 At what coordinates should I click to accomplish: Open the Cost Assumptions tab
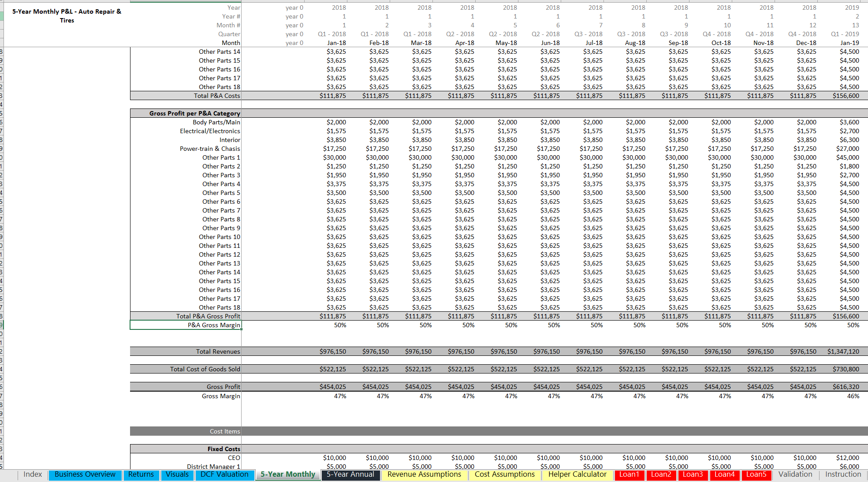[x=505, y=475]
